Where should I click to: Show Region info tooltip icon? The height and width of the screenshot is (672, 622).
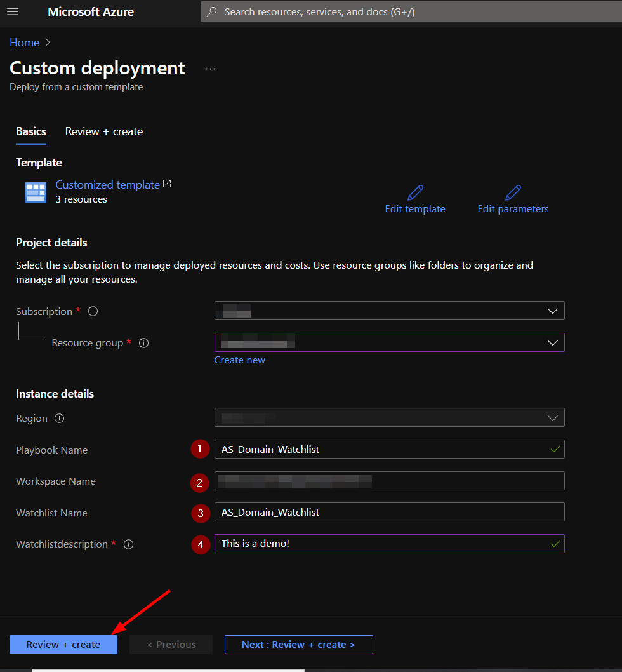[60, 419]
